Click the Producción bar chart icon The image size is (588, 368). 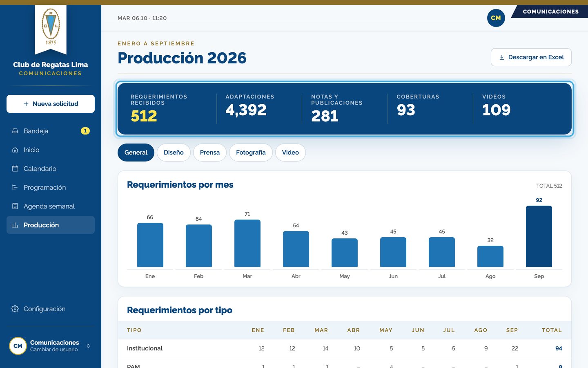coord(15,225)
